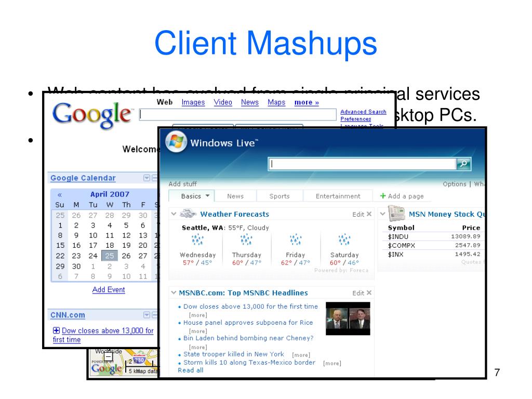Open headline State trooper killed in New York
The height and width of the screenshot is (399, 532).
(x=234, y=354)
